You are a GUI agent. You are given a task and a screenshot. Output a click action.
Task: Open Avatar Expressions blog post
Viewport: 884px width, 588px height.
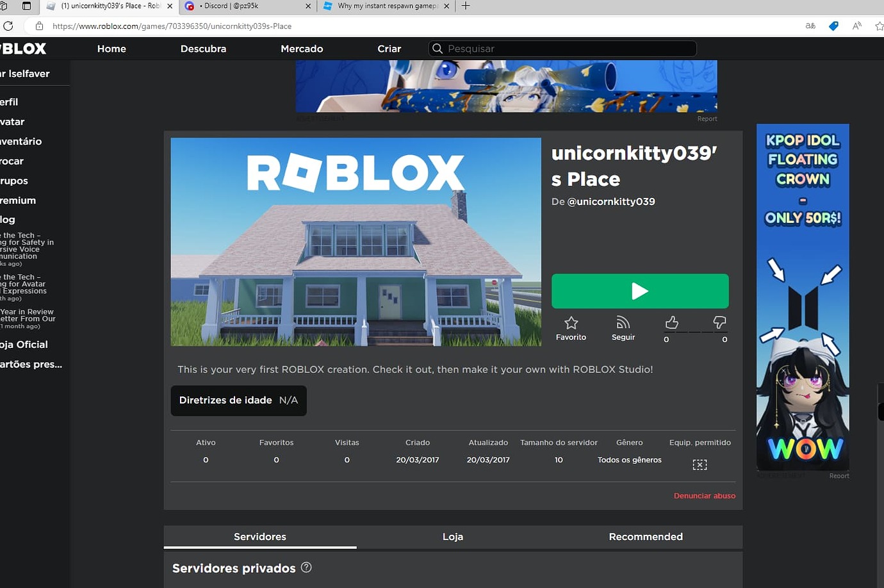tap(24, 288)
